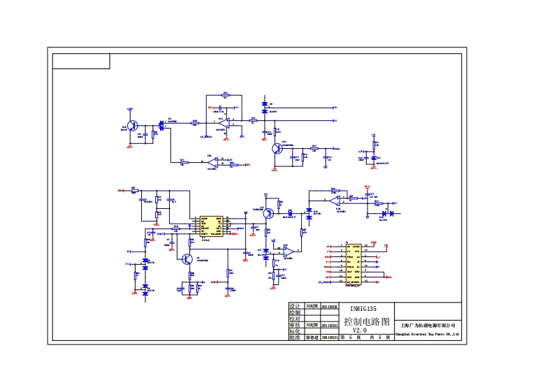Click the op-amp left of the connector block
The height and width of the screenshot is (392, 554).
click(288, 249)
